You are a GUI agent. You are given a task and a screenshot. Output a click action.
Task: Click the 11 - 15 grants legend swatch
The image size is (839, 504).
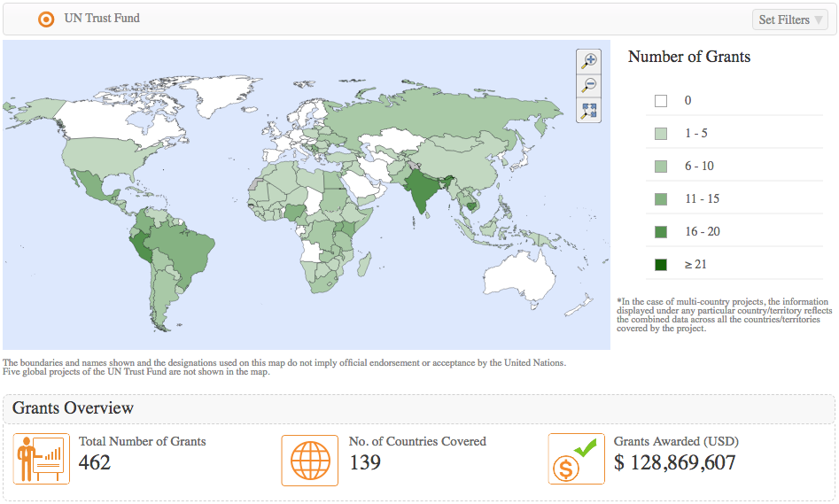coord(661,199)
